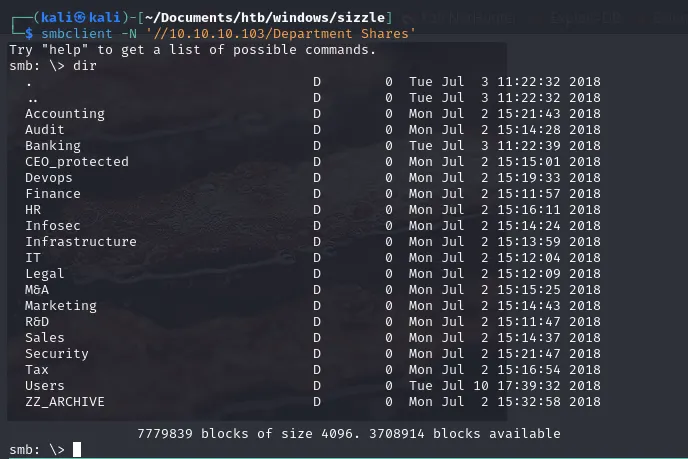Select the Audit directory name
Image resolution: width=688 pixels, height=459 pixels.
[x=45, y=130]
